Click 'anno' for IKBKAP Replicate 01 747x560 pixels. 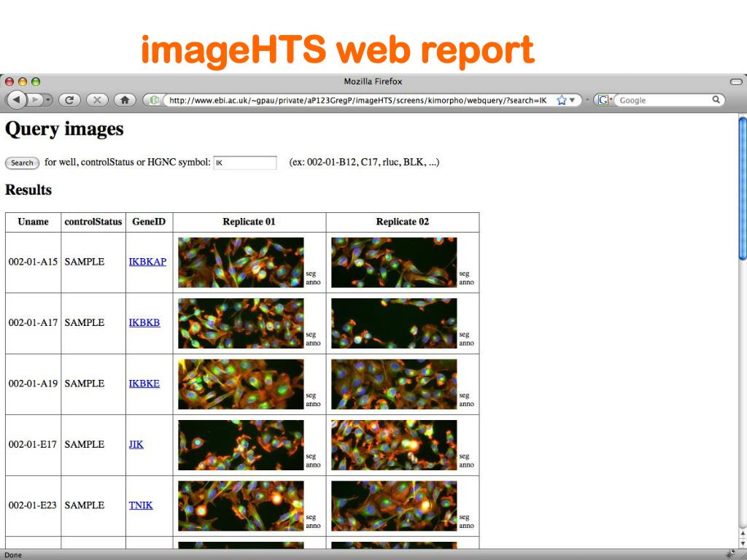coord(313,282)
